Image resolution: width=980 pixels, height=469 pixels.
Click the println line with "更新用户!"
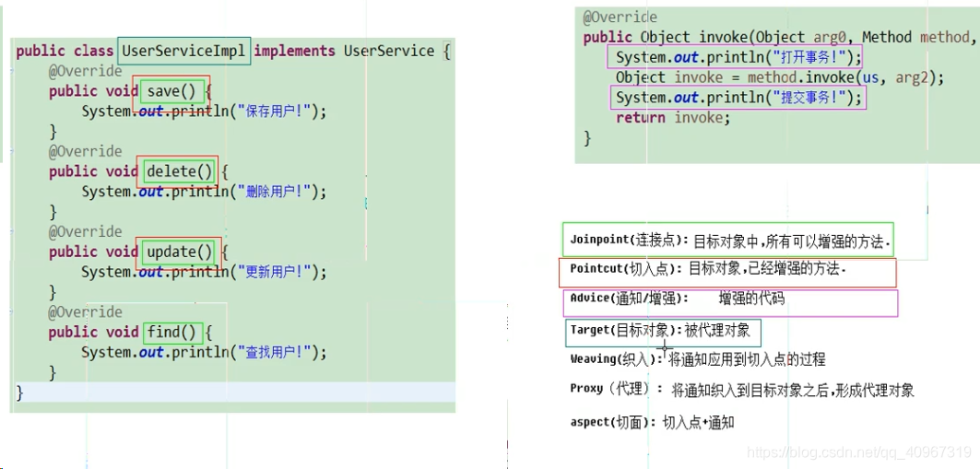(204, 273)
